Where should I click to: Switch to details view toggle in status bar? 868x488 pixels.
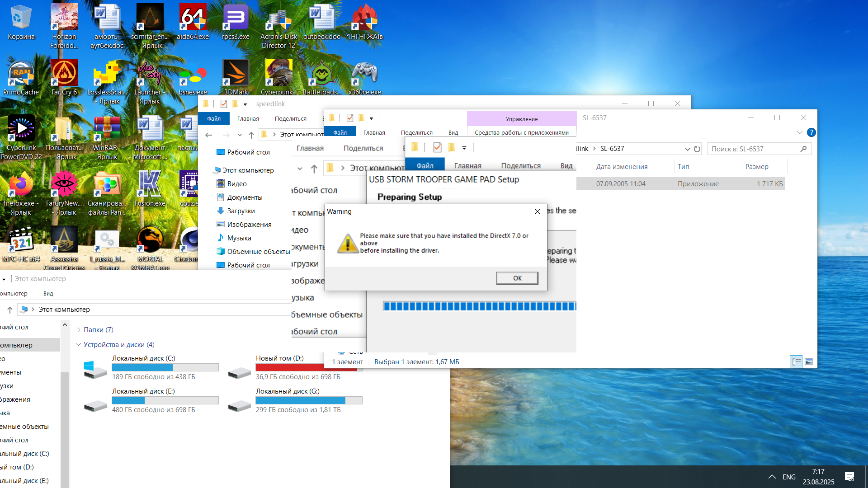pyautogui.click(x=796, y=361)
